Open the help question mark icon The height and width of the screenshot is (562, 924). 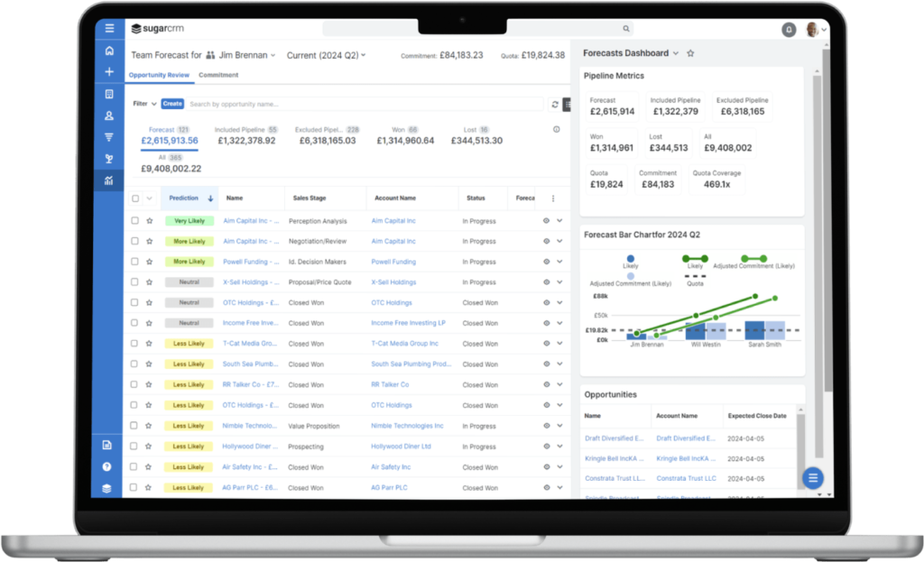tap(106, 466)
